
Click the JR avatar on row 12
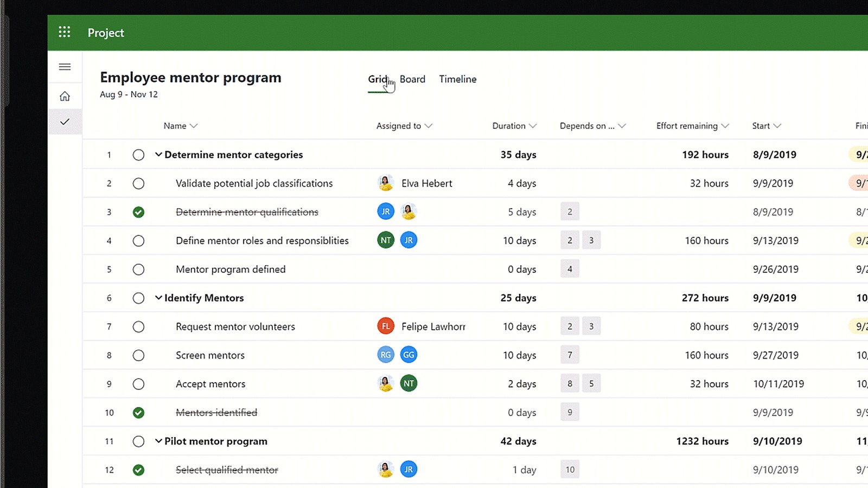click(x=409, y=469)
